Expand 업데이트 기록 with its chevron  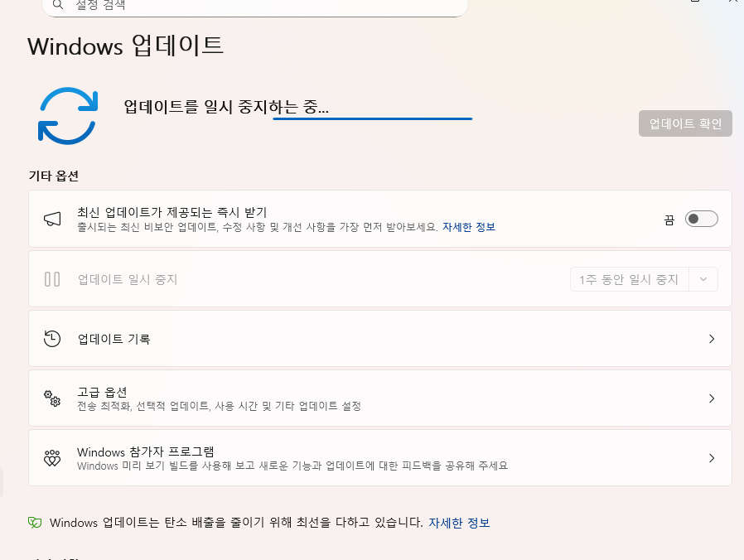712,339
